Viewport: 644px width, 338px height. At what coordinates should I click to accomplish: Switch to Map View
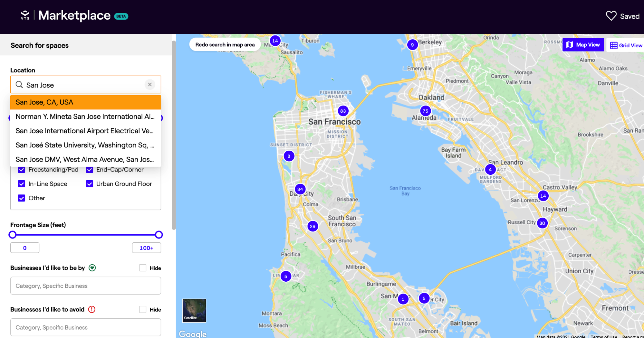point(583,45)
